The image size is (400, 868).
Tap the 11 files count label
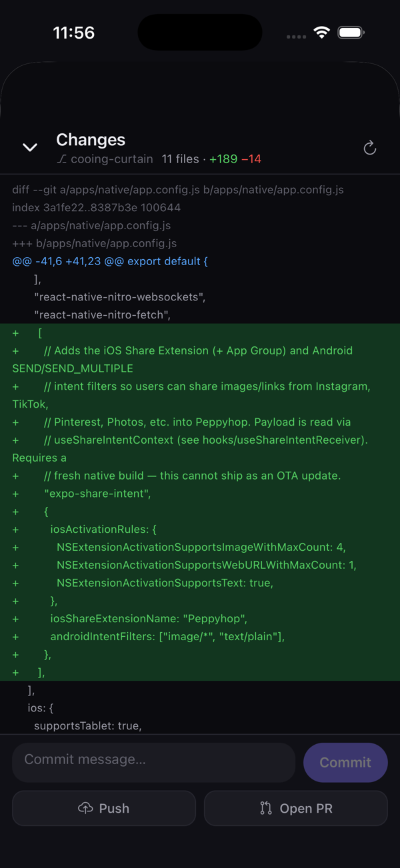180,159
